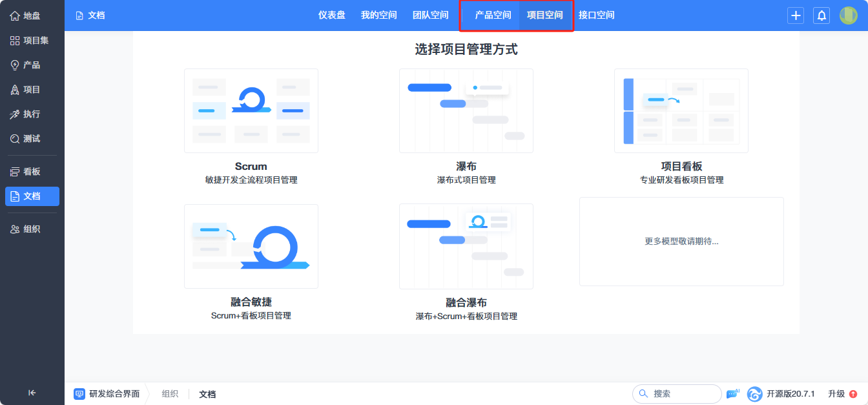
Task: Click the 瀑布式项目管理 description
Action: coord(466,180)
